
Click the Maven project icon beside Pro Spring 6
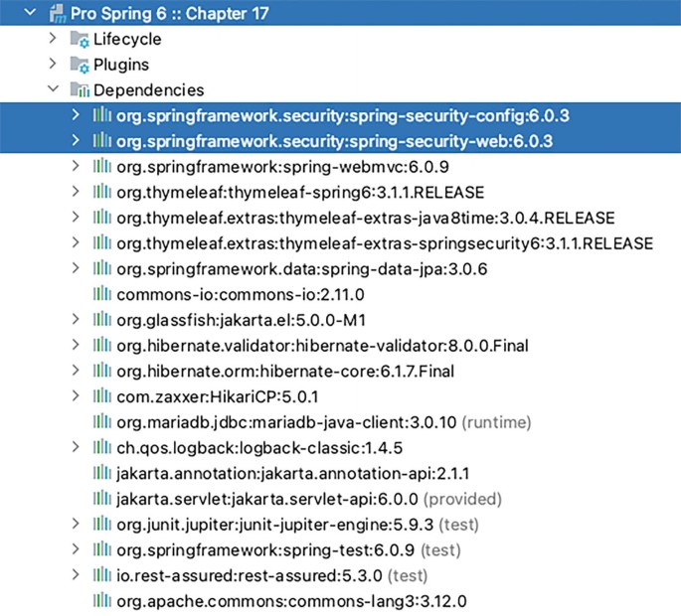(x=55, y=14)
